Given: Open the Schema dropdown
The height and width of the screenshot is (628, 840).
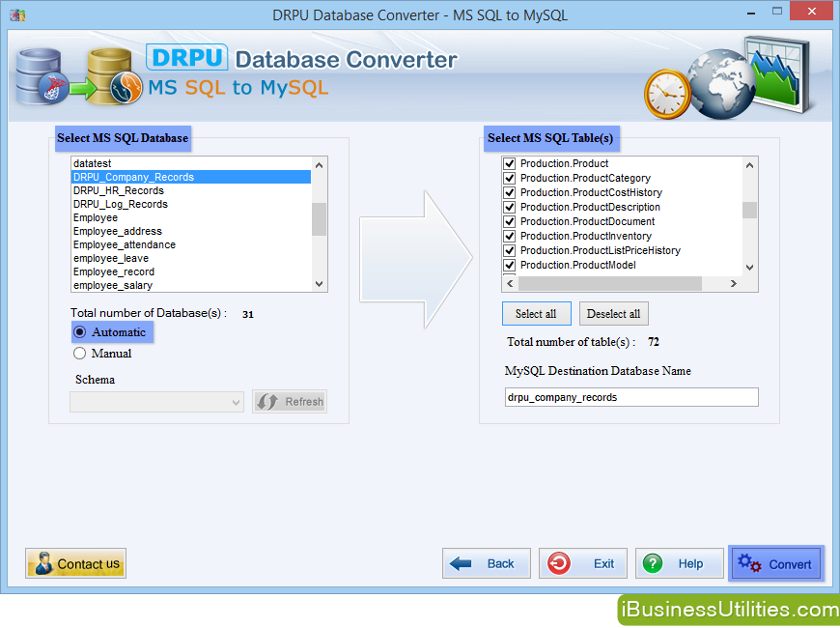Looking at the screenshot, I should [156, 402].
